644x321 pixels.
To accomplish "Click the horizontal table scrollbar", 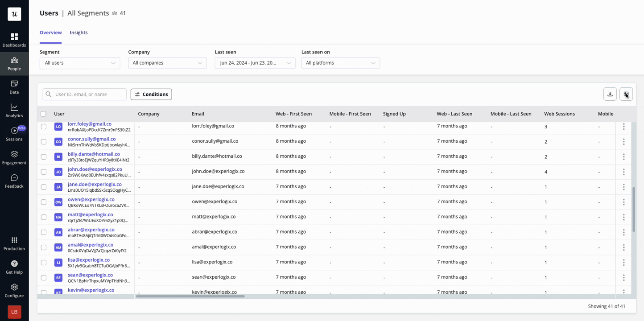I will [x=190, y=296].
